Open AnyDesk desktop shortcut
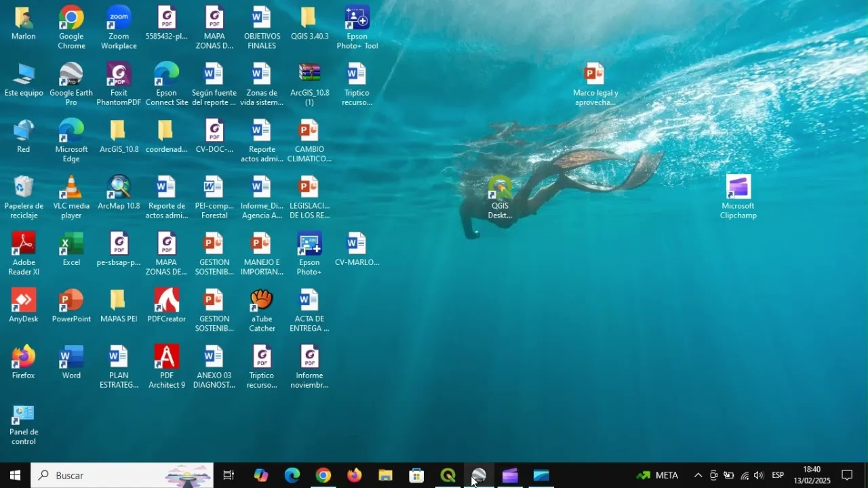The height and width of the screenshot is (488, 868). 24,306
